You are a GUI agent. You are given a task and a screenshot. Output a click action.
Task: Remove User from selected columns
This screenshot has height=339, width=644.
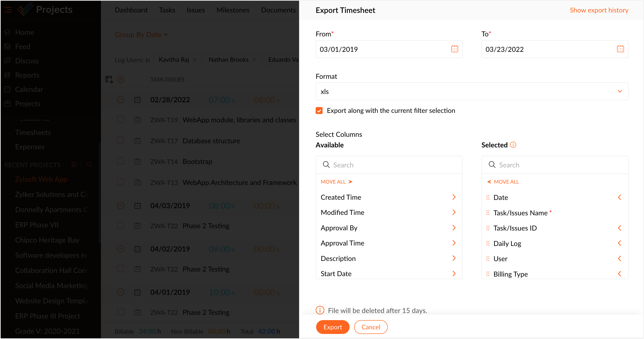pyautogui.click(x=620, y=259)
